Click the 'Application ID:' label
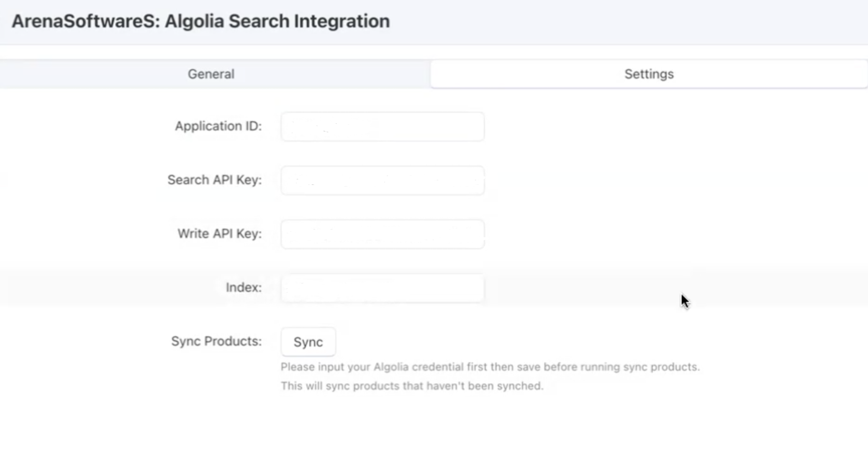868x471 pixels. click(218, 126)
